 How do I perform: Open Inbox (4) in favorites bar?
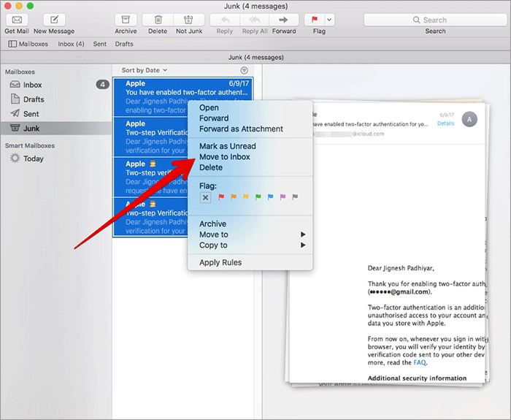tap(71, 44)
